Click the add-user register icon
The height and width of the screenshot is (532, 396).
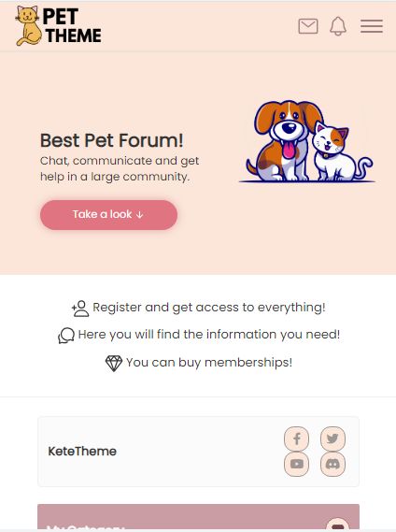(80, 309)
